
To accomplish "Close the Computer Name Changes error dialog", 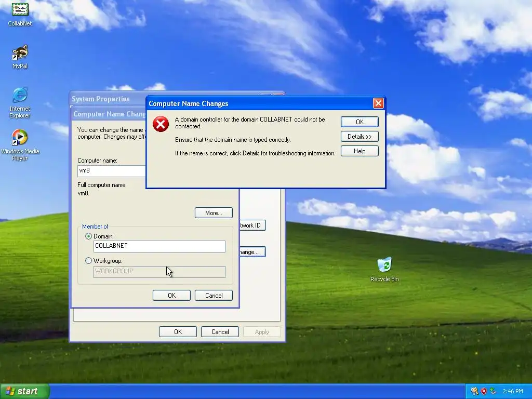I will (x=378, y=103).
